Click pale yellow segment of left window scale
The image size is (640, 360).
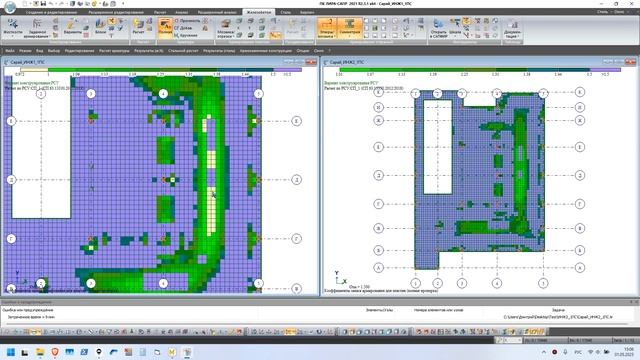(x=34, y=70)
